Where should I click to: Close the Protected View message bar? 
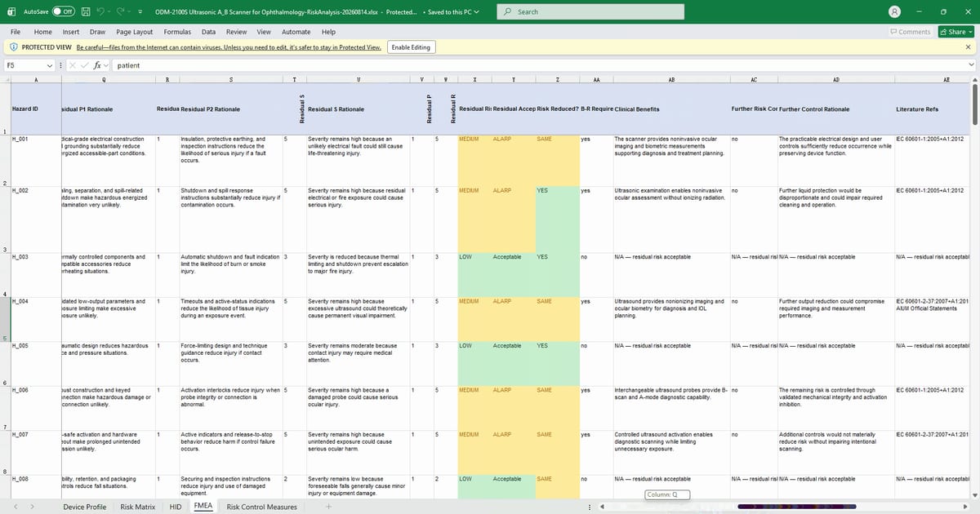969,47
